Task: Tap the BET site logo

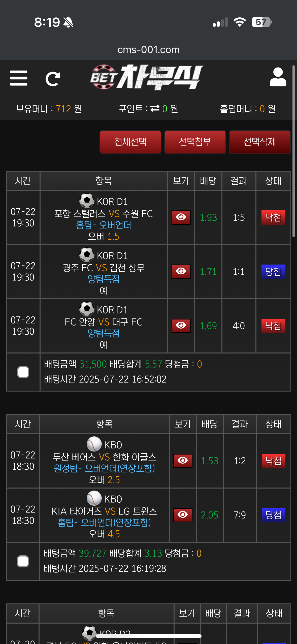Action: (x=147, y=77)
